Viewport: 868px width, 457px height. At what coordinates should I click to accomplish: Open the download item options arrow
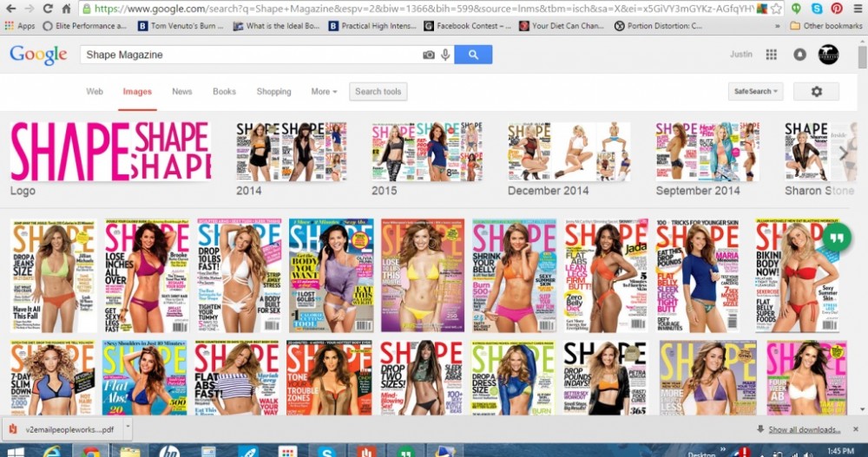click(128, 428)
